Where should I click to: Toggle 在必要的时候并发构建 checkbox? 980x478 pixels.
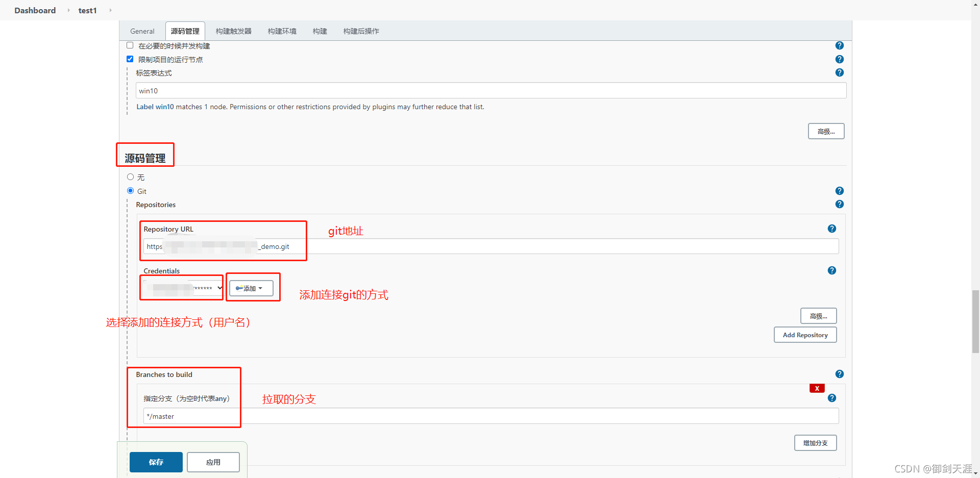pyautogui.click(x=130, y=45)
